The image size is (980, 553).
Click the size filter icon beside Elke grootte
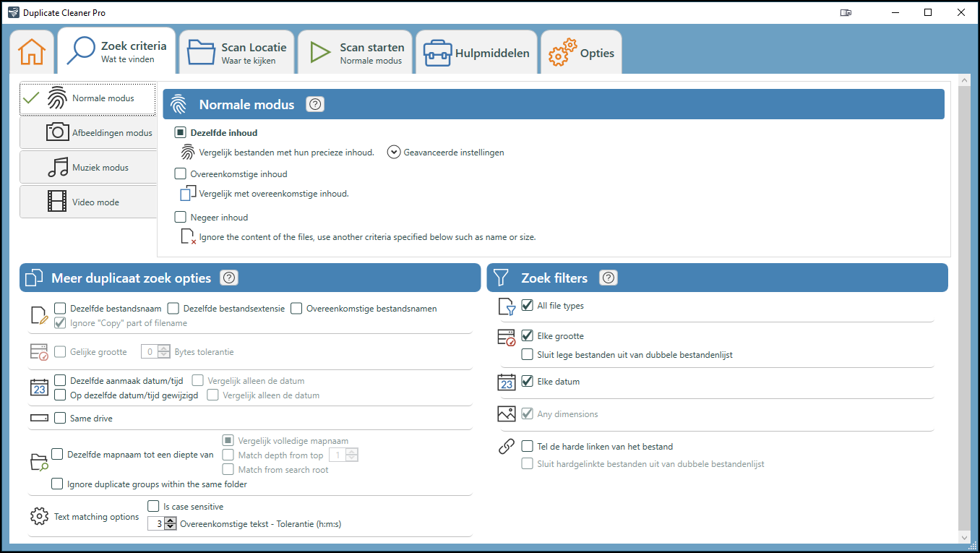[507, 337]
